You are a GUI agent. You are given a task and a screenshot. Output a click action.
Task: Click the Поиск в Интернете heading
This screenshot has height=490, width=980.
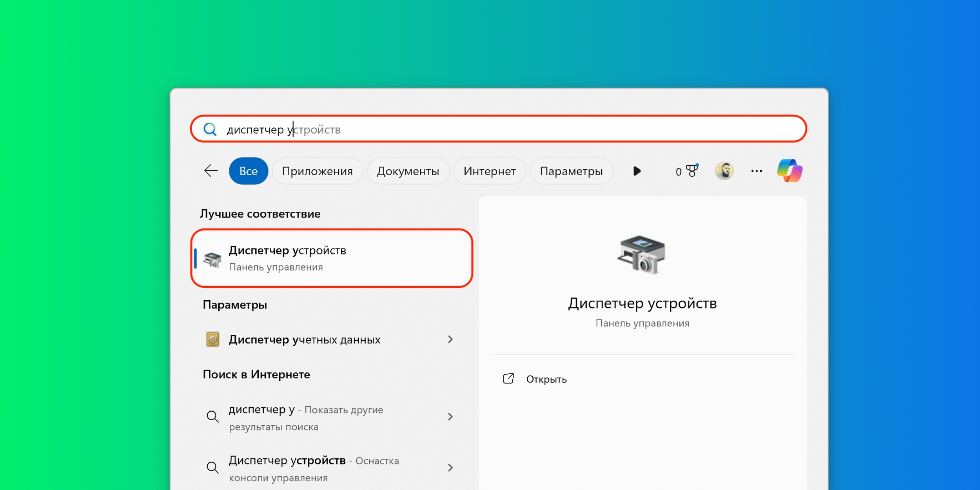[256, 374]
